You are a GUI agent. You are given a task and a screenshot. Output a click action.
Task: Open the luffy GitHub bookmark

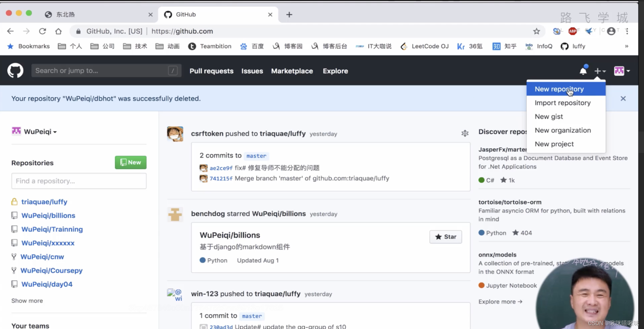coord(573,46)
